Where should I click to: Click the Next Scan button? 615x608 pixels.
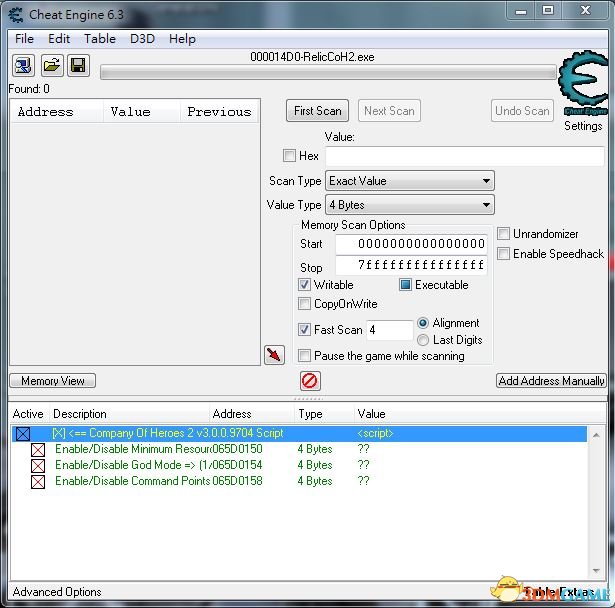coord(389,111)
